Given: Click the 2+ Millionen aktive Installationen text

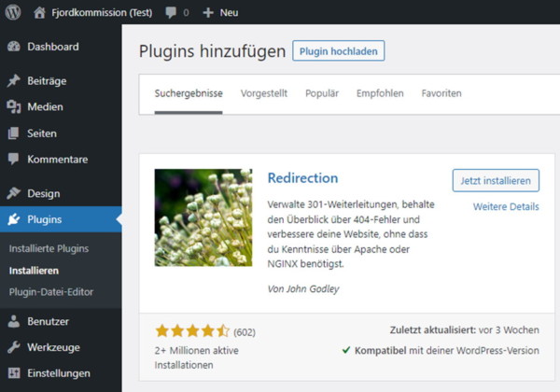Looking at the screenshot, I should pos(196,357).
